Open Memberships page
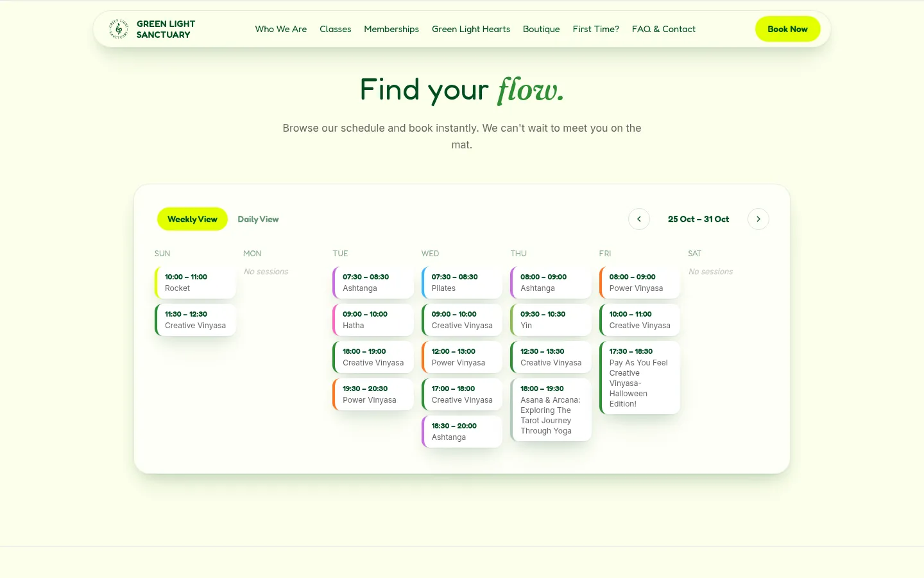924x578 pixels. point(391,29)
